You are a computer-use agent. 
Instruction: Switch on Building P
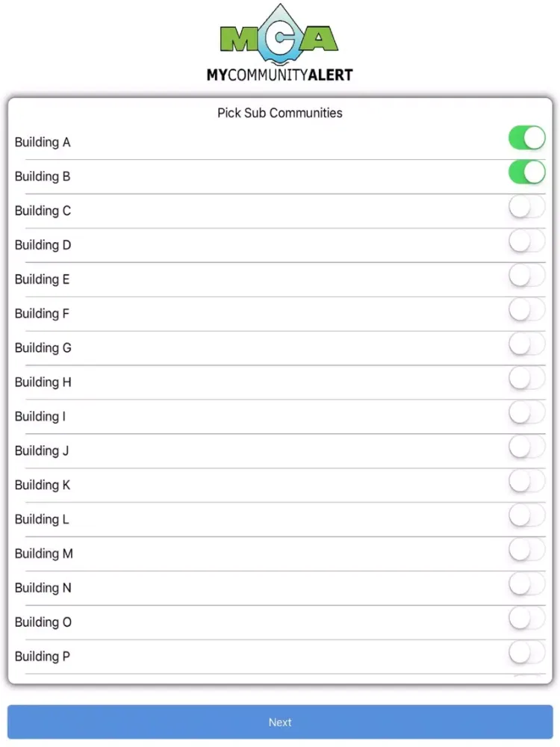526,654
